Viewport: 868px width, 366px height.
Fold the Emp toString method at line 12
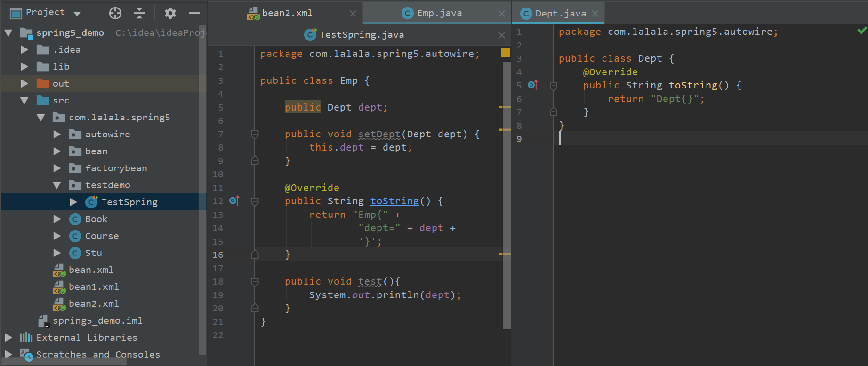[255, 201]
